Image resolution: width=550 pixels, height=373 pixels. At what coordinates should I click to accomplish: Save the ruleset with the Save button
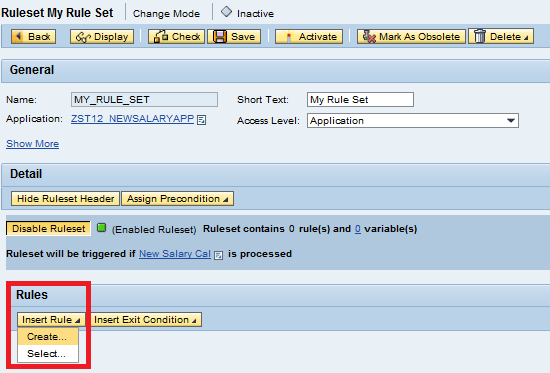pyautogui.click(x=234, y=36)
